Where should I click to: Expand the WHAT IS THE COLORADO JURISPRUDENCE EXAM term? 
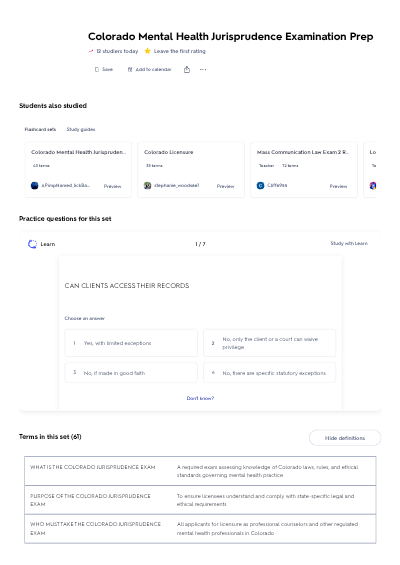[200, 471]
